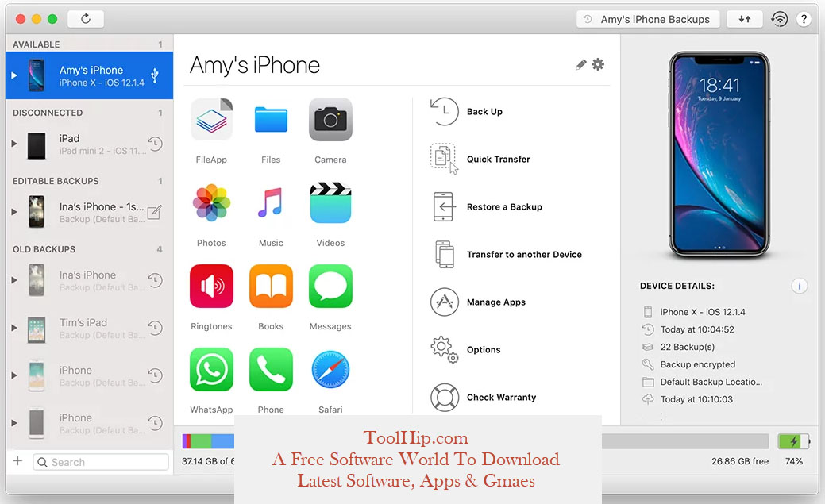The height and width of the screenshot is (504, 825).
Task: Click the Wi-Fi connection icon
Action: coord(779,19)
